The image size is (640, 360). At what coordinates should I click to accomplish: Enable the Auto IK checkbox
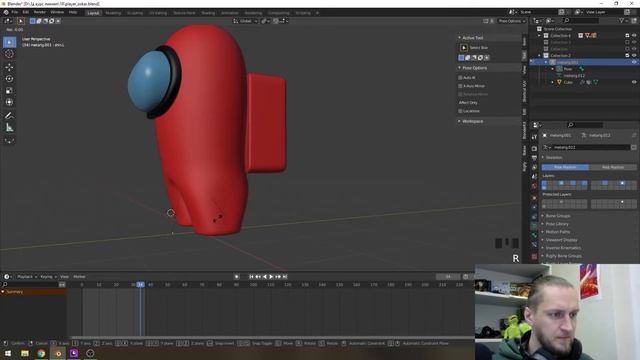point(460,78)
